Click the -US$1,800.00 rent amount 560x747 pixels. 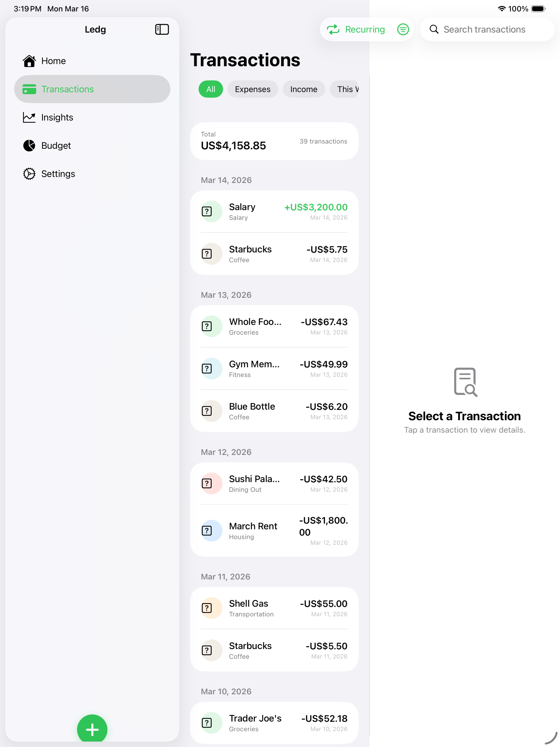(323, 526)
